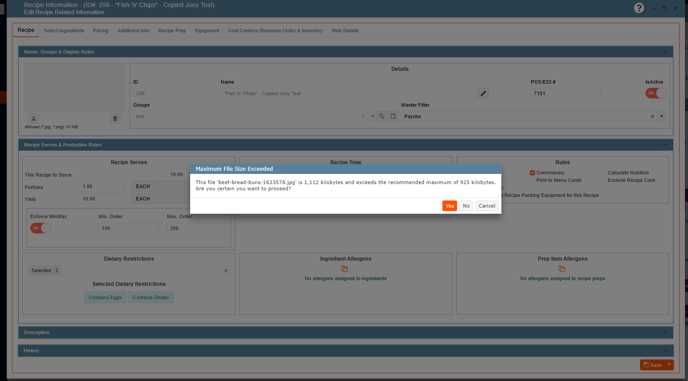Open the Portions unit EACH dropdown
Screen dimensions: 688x381
tap(161, 187)
